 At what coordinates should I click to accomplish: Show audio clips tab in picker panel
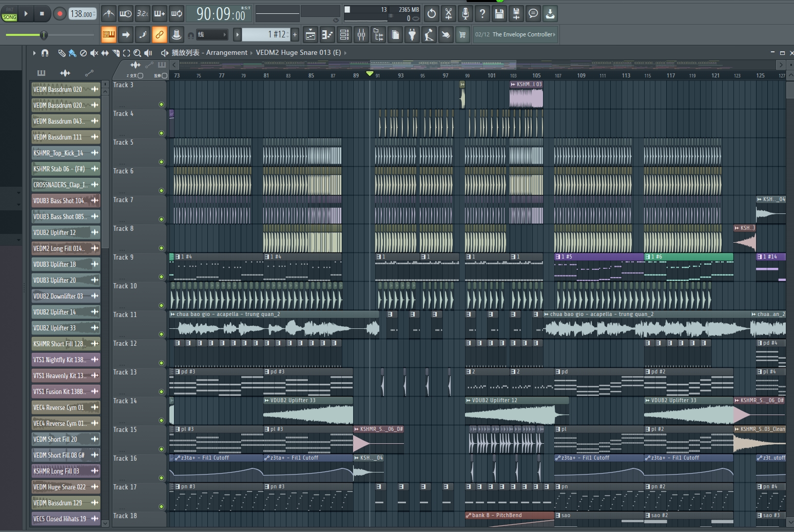click(65, 73)
